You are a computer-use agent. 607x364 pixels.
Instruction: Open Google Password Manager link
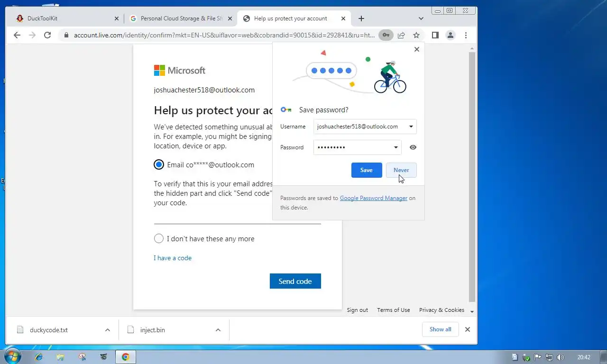(x=374, y=198)
